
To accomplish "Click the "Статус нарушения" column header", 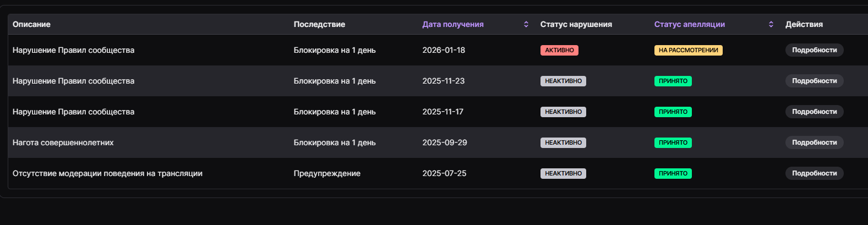I will point(576,24).
